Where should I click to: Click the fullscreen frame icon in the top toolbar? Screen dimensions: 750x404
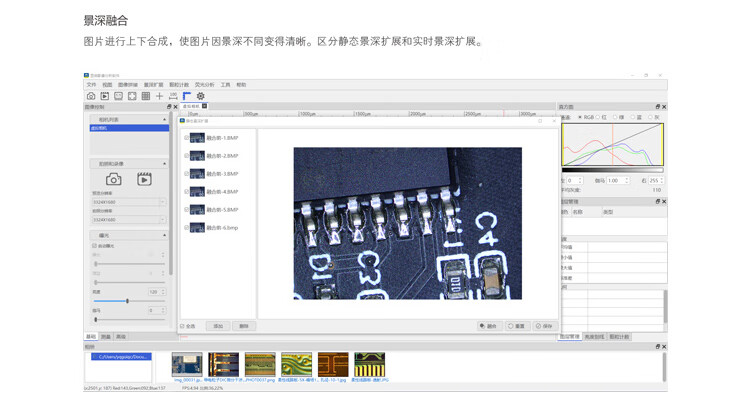click(132, 96)
